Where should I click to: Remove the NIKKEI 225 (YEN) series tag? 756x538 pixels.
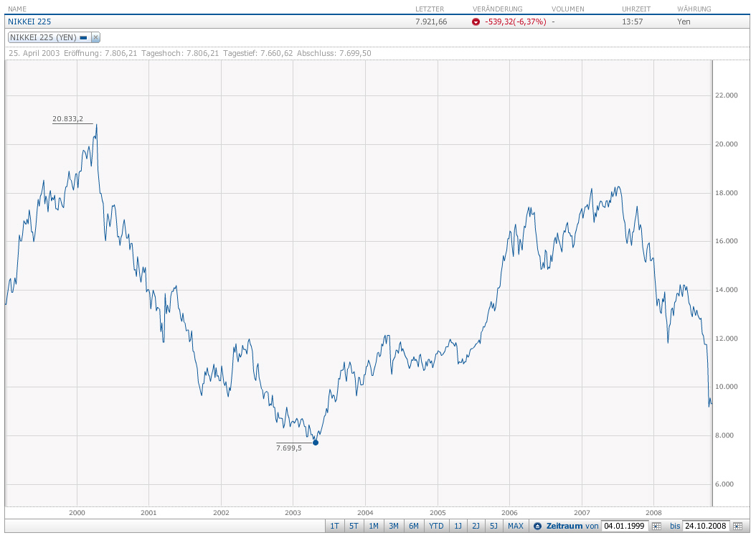coord(95,37)
